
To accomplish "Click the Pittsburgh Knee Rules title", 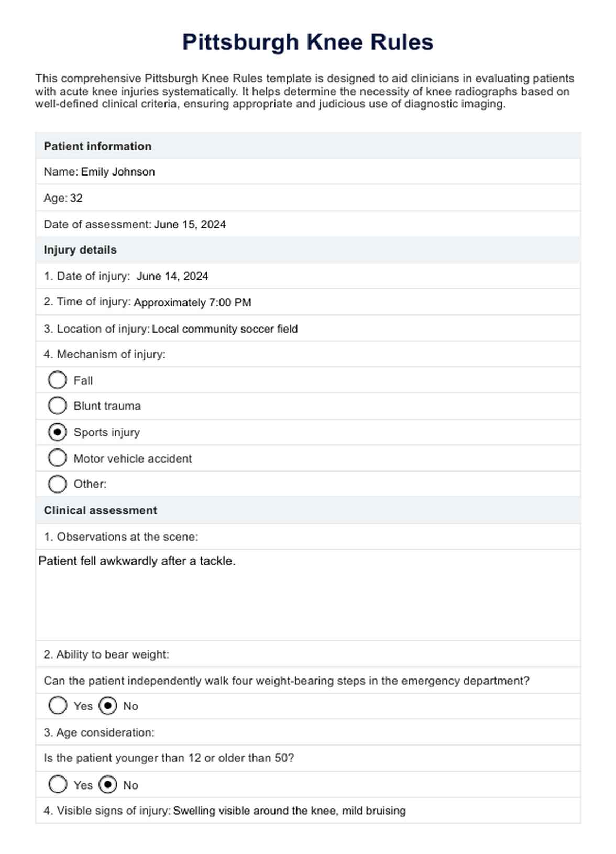I will 307,42.
